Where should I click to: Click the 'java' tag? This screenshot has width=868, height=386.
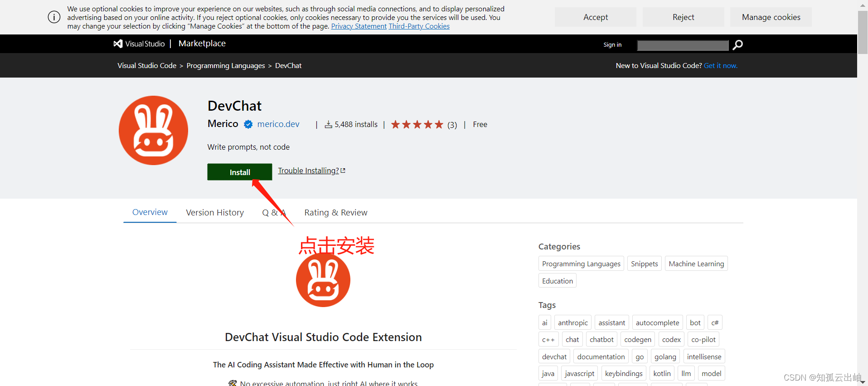coord(548,373)
